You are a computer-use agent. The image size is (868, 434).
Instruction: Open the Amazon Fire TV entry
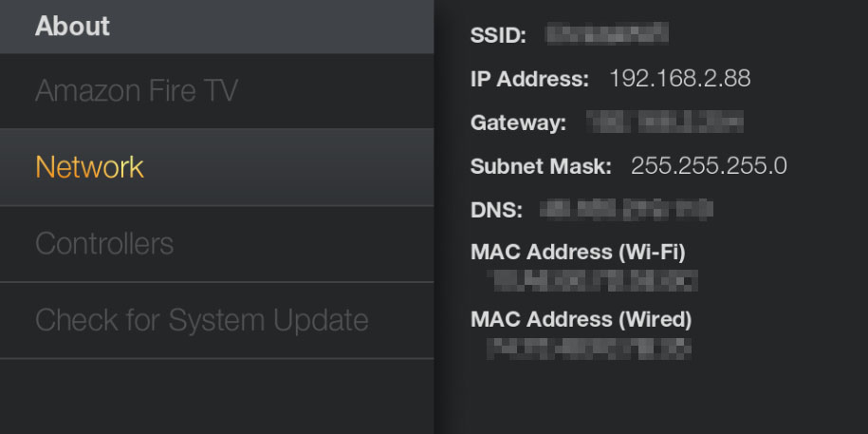[216, 91]
